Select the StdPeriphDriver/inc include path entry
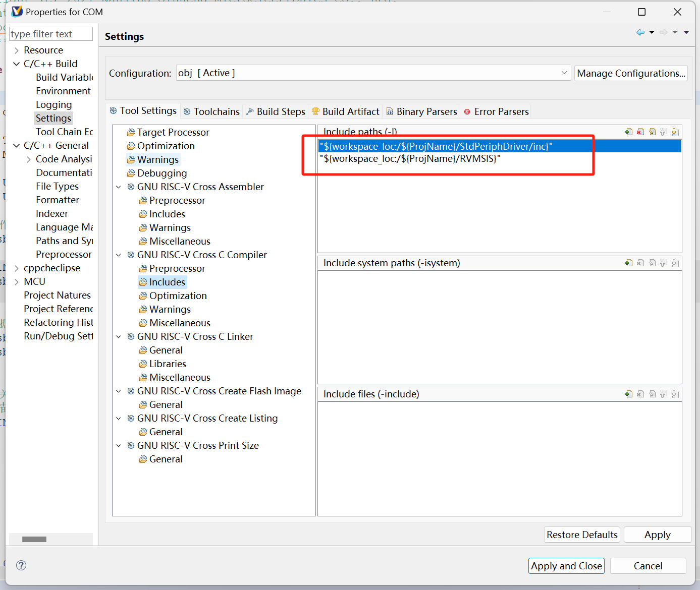 500,146
